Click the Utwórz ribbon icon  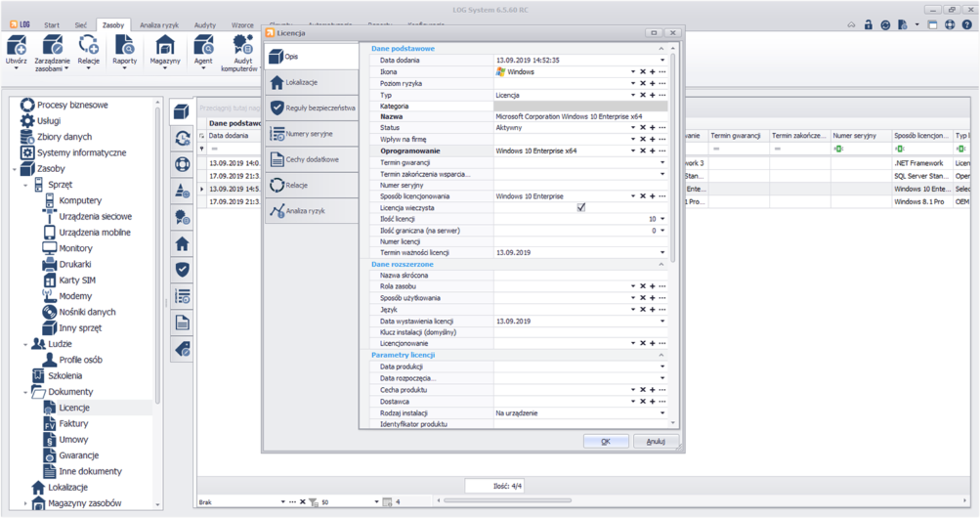click(17, 51)
